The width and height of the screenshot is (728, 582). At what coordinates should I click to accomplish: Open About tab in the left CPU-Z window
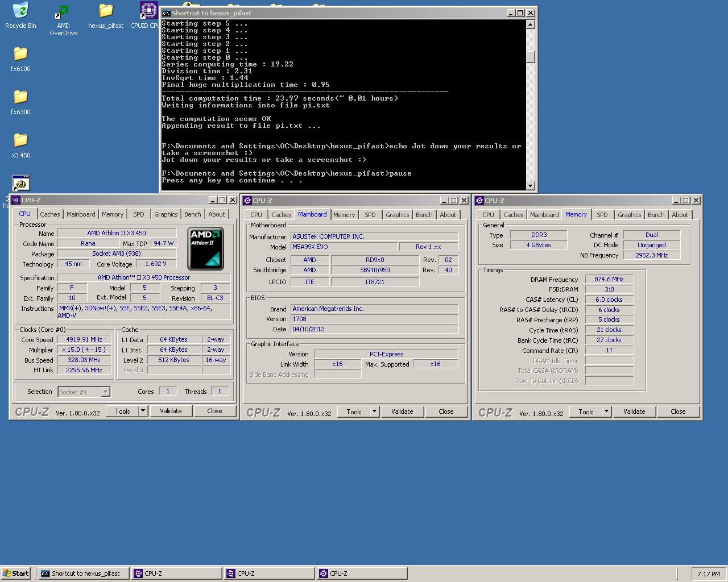pos(217,214)
